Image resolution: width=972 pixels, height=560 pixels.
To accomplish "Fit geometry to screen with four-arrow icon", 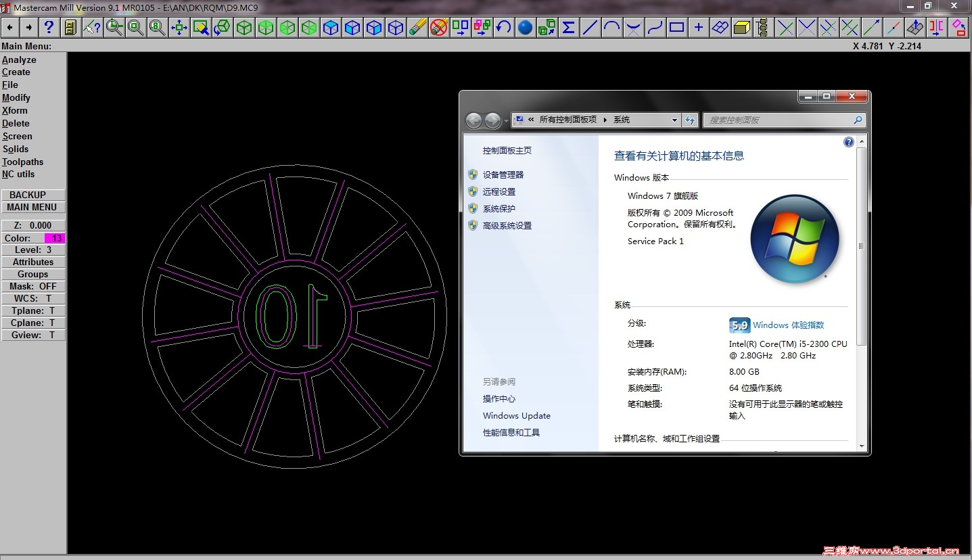I will coord(179,28).
